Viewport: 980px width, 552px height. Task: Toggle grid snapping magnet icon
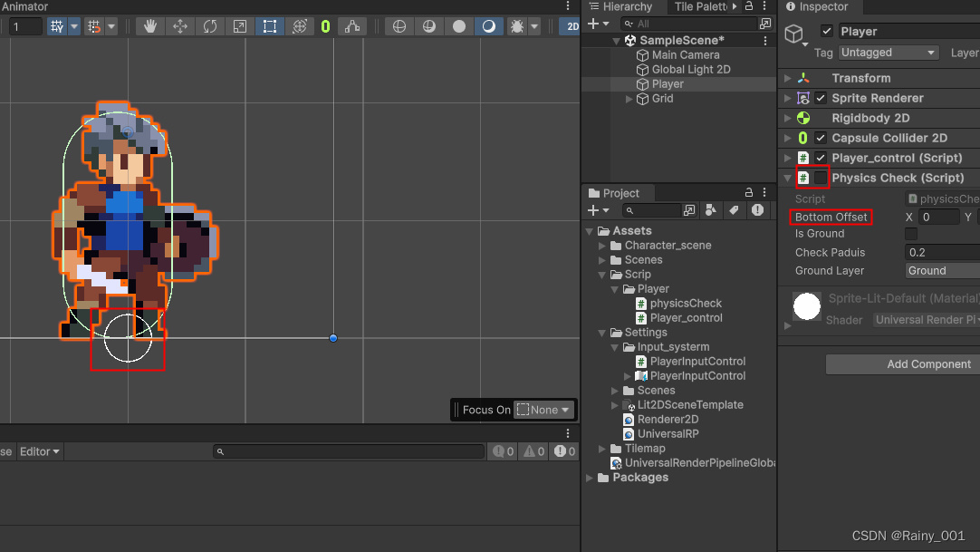94,26
